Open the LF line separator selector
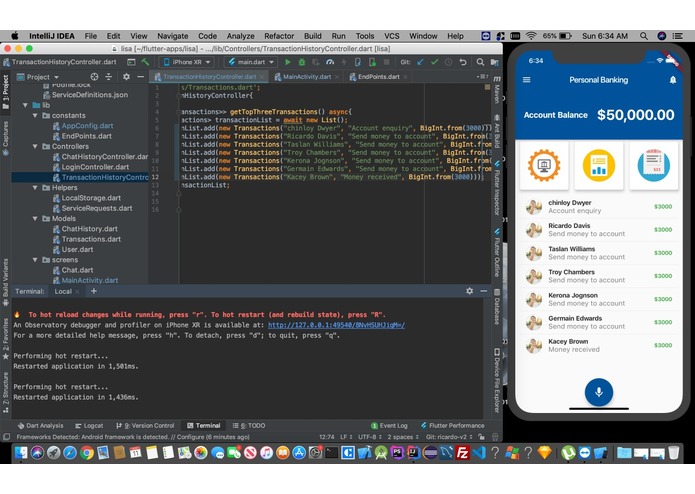The image size is (695, 494). [346, 437]
